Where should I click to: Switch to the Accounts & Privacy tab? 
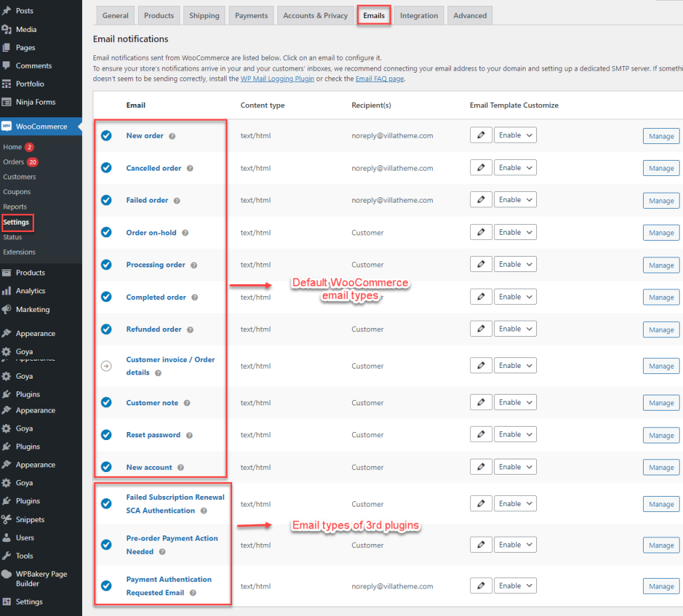315,15
